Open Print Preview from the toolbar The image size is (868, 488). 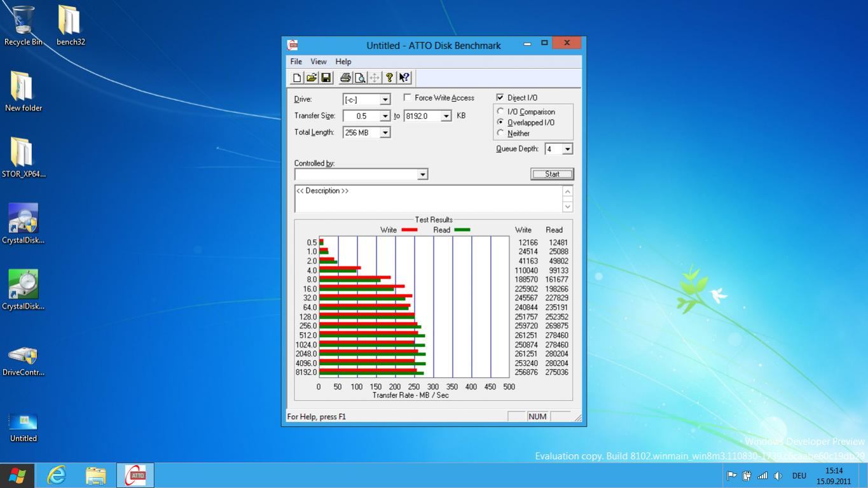360,78
